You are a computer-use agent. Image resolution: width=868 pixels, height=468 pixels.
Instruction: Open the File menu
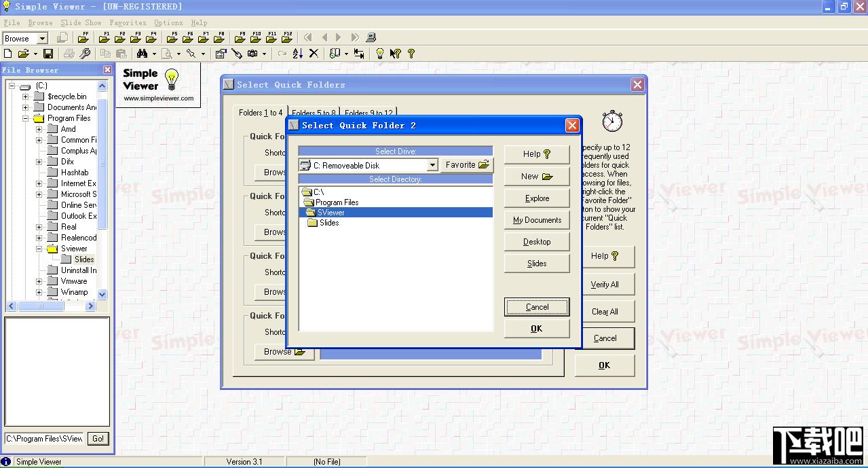click(x=12, y=22)
